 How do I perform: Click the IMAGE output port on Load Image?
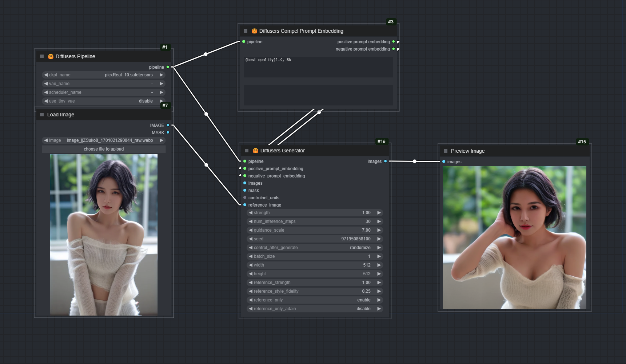[168, 125]
